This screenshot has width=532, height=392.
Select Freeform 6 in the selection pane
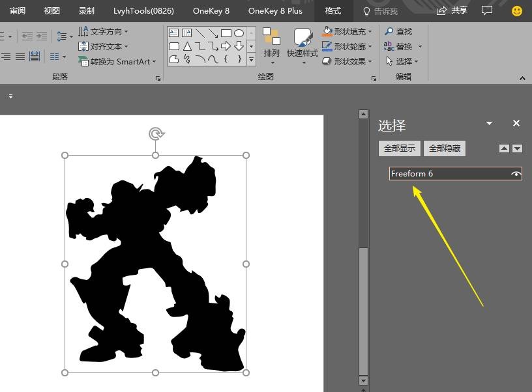point(455,174)
